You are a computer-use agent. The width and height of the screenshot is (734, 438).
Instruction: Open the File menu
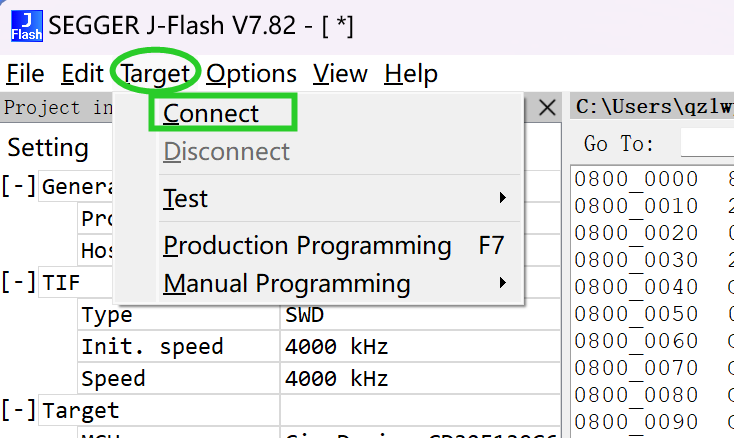(x=25, y=73)
